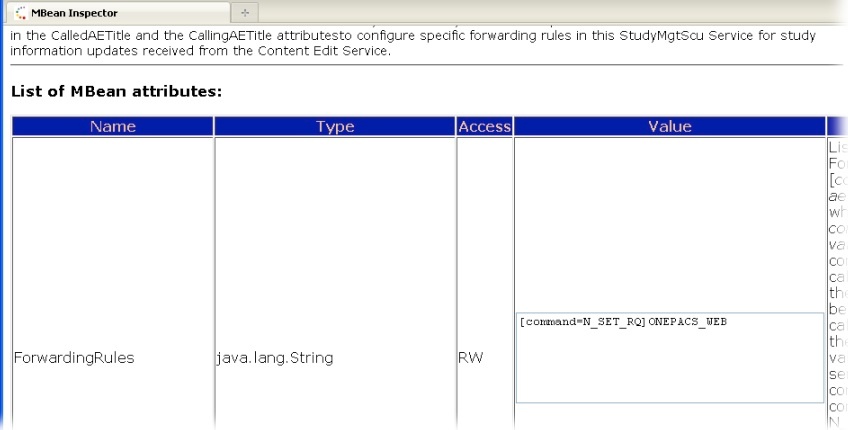This screenshot has width=848, height=430.
Task: Open a new tab with the plus button
Action: pos(244,13)
